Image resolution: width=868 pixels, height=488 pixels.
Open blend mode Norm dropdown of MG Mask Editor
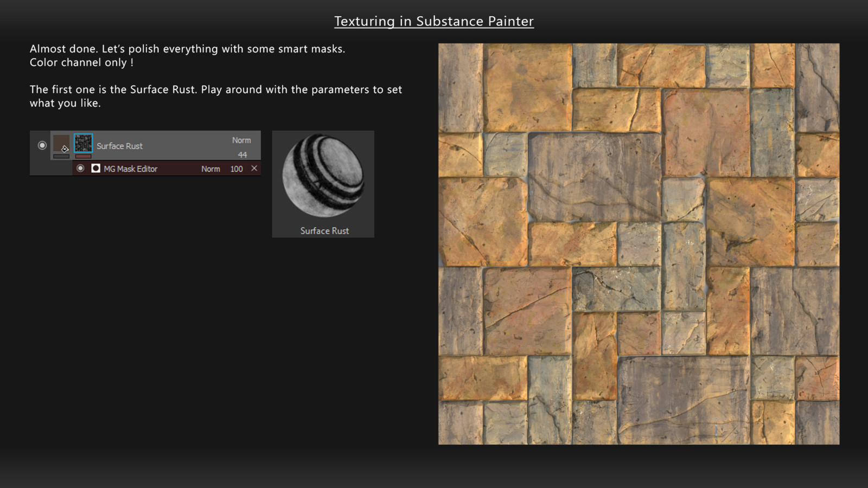point(210,169)
